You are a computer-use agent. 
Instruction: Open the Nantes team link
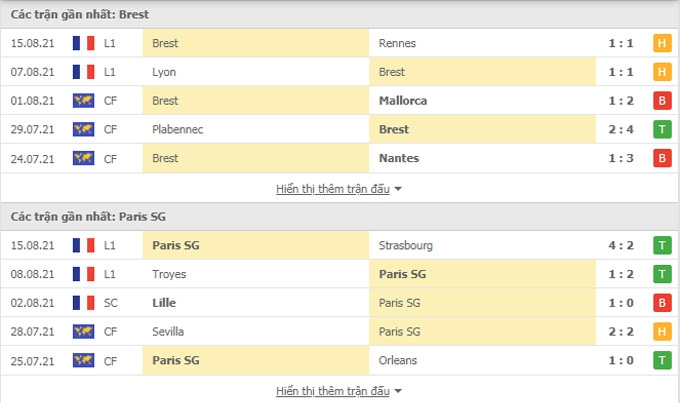[x=399, y=158]
